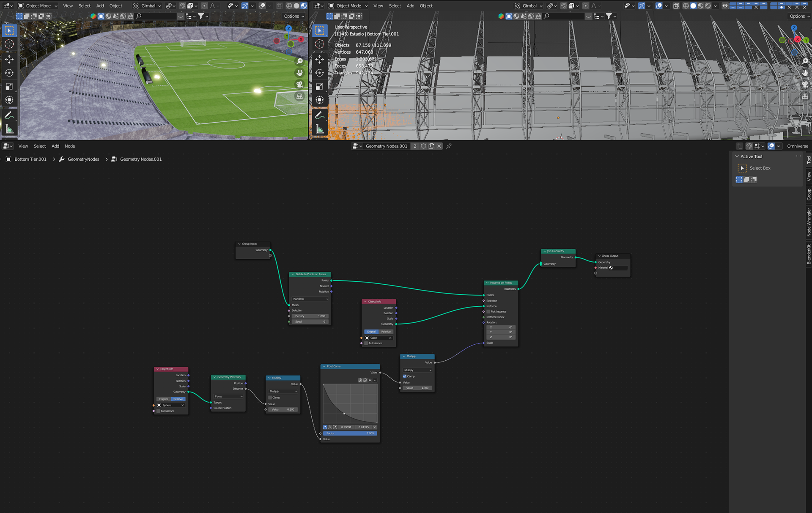This screenshot has height=513, width=812.
Task: Click the Factor slider on Float Curve
Action: pos(350,433)
